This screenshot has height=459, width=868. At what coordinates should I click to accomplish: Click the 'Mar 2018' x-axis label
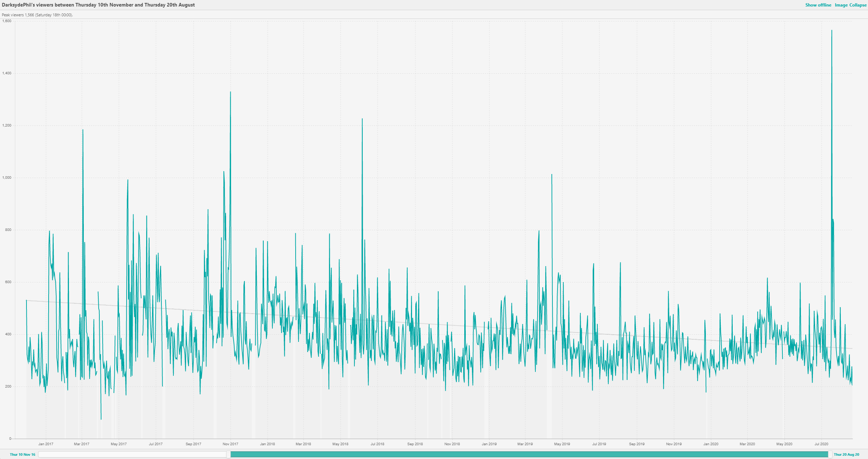[303, 444]
